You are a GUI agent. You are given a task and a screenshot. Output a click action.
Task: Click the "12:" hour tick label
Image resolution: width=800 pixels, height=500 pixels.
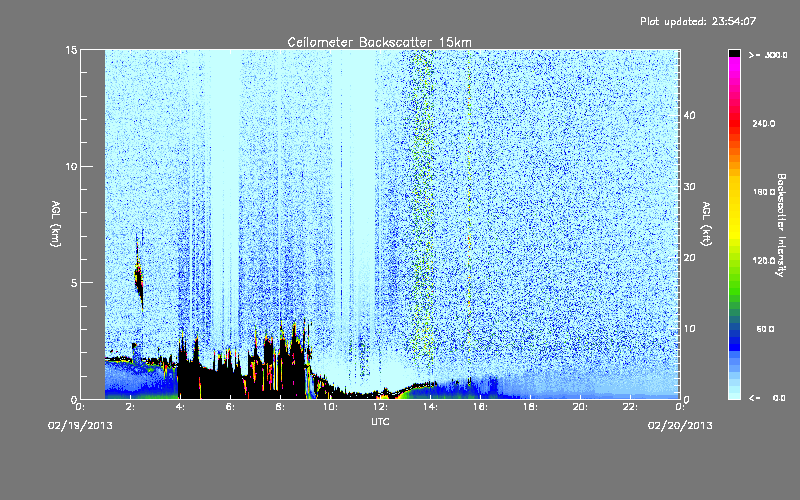point(380,407)
